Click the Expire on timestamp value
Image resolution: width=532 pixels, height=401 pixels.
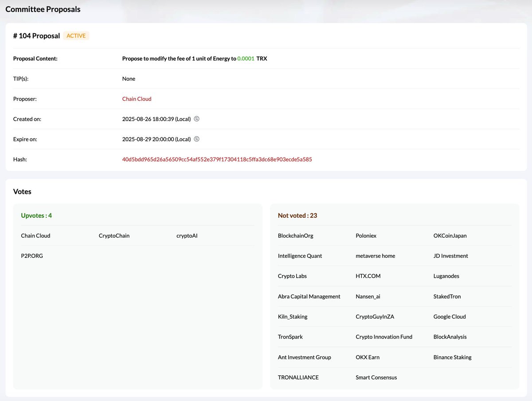coord(156,139)
